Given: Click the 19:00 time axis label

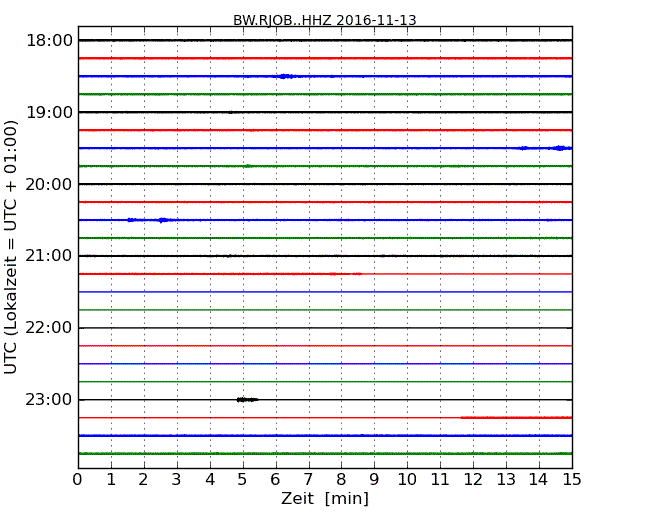Looking at the screenshot, I should 49,112.
